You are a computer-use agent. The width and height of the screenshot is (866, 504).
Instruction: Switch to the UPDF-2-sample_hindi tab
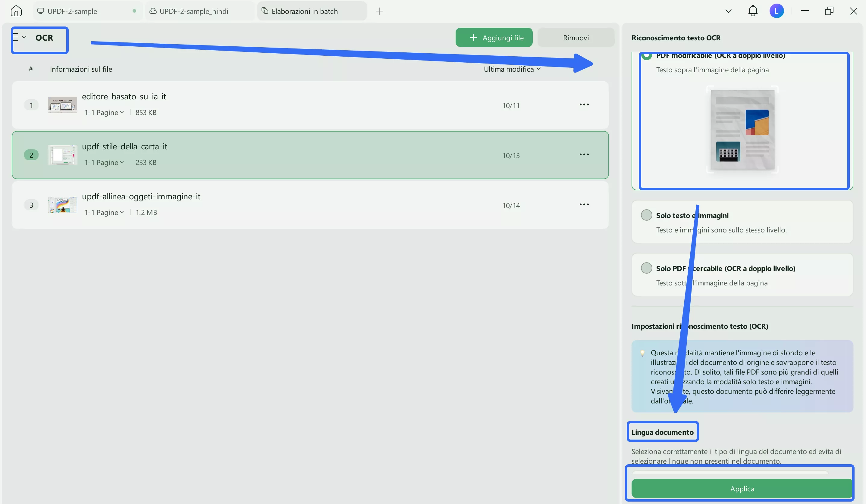194,11
